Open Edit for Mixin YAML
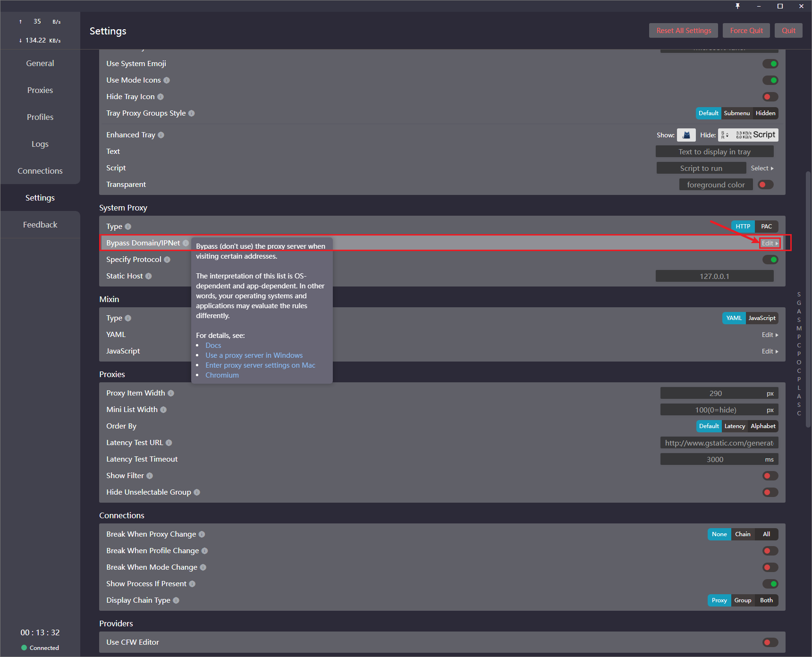Image resolution: width=812 pixels, height=657 pixels. coord(770,335)
